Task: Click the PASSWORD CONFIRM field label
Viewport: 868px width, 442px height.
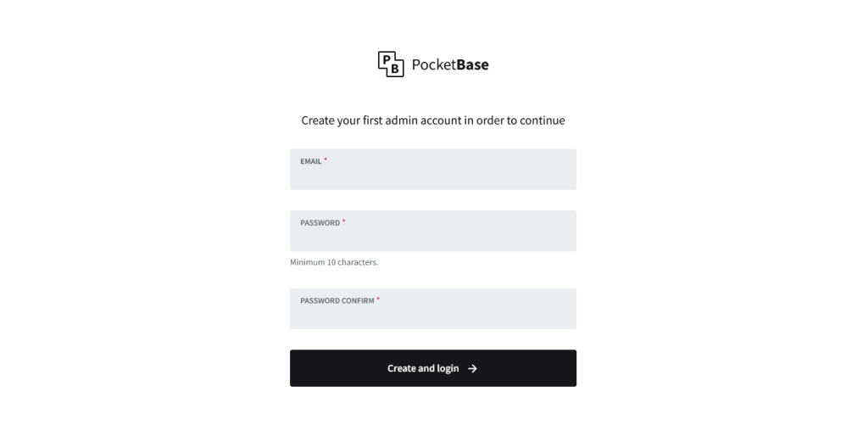Action: pos(337,301)
